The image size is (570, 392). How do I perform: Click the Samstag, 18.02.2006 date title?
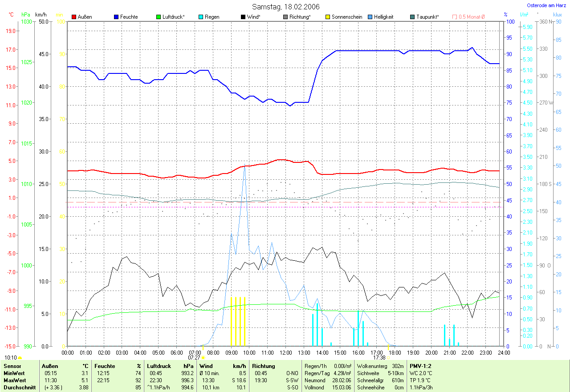[x=285, y=6]
